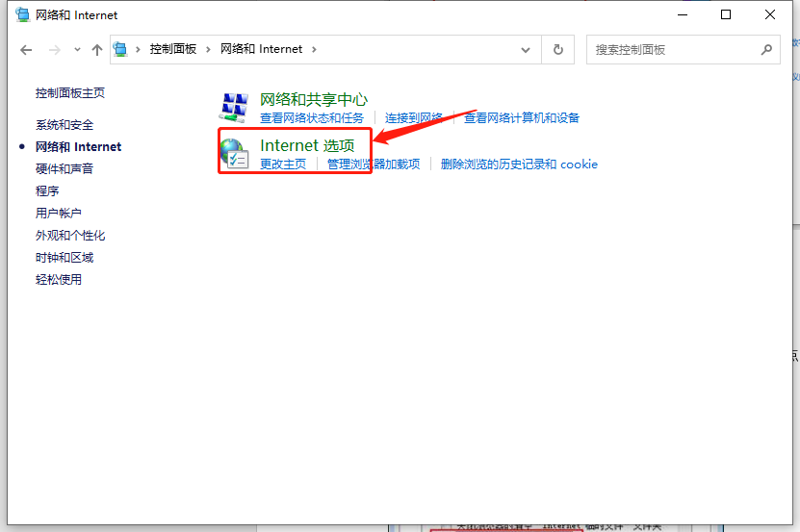Open 更改主页 link
The width and height of the screenshot is (800, 532).
[283, 165]
